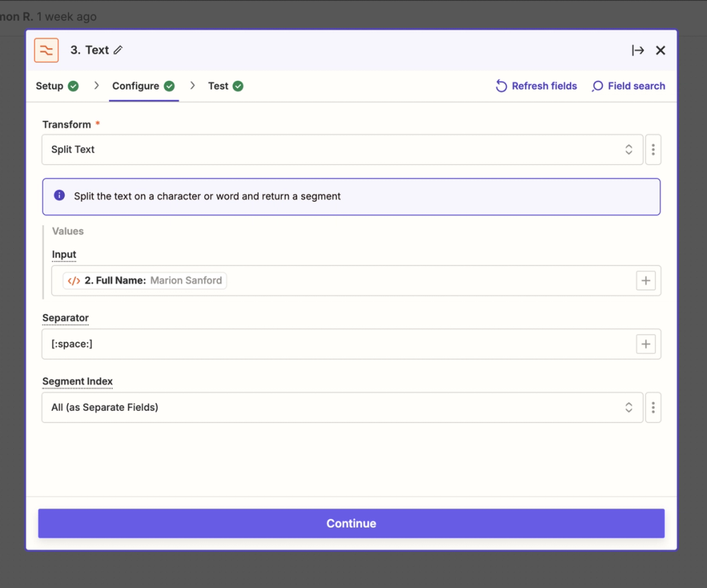Click the code icon on Full Name pill
The image size is (707, 588).
point(74,281)
